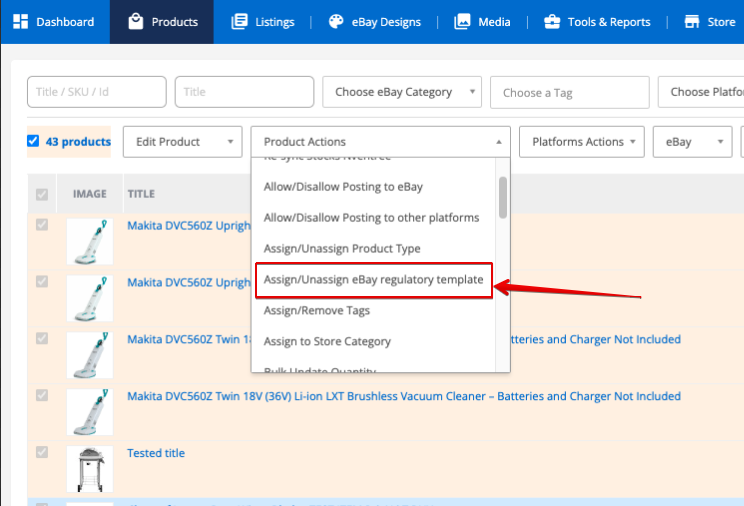Click the second Makita Twin vacuum thumbnail

(x=90, y=412)
